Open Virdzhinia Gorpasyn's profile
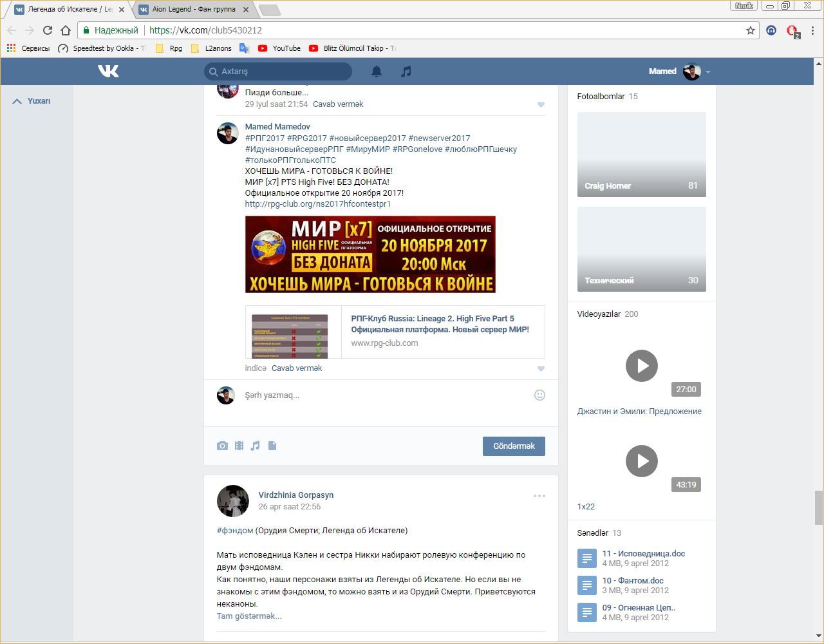The height and width of the screenshot is (644, 824). click(296, 495)
